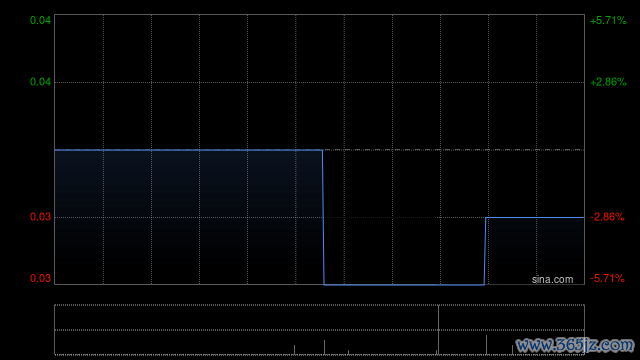Screen dimensions: 640x360
Task: Click the -5.71% percentage label
Action: (607, 279)
